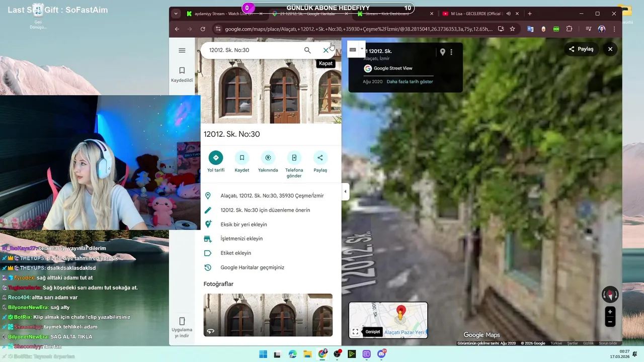Click Daha fazla tarih göster link
This screenshot has height=362, width=644.
click(410, 81)
